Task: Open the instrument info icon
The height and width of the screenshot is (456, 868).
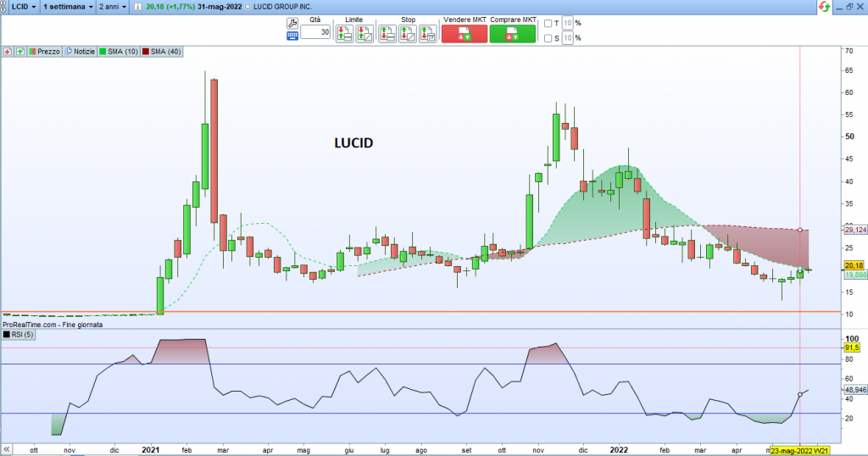Action: 138,7
